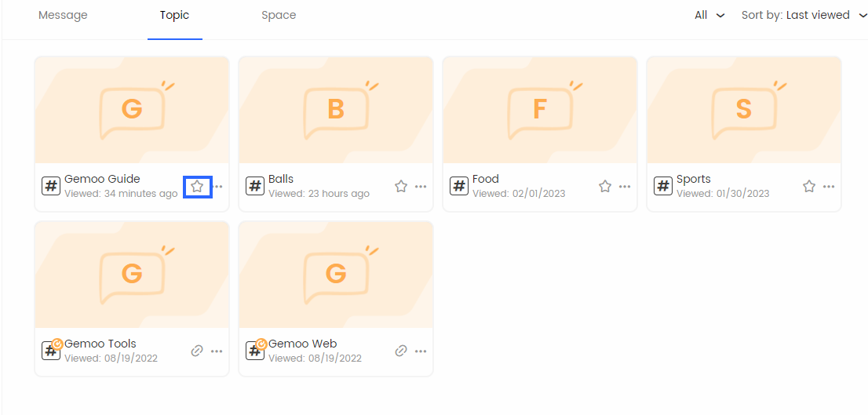Screen dimensions: 868x415
Task: Open more options for Sports topic
Action: [x=829, y=187]
